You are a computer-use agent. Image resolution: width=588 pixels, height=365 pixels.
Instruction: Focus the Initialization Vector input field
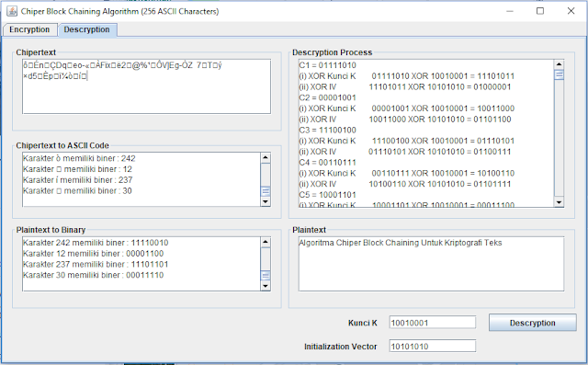click(x=433, y=346)
